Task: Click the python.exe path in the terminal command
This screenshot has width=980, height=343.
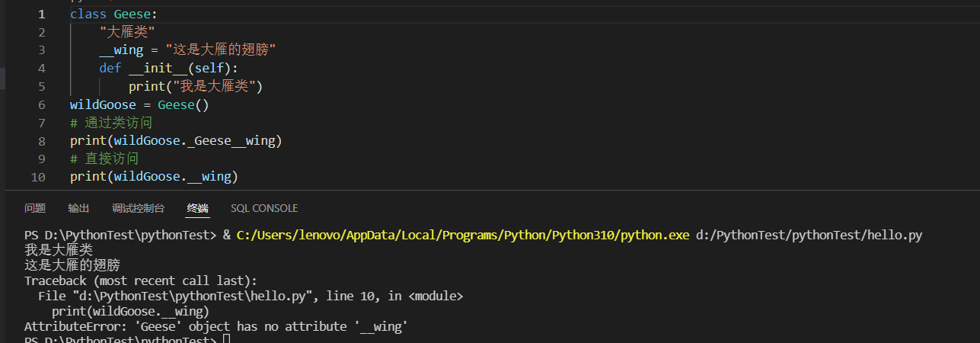Action: pyautogui.click(x=463, y=236)
